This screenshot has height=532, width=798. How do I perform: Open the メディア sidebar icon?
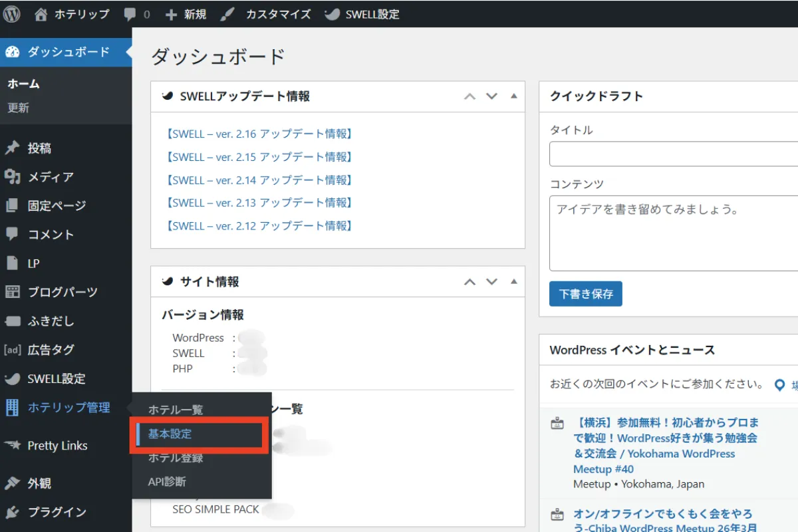pos(12,177)
